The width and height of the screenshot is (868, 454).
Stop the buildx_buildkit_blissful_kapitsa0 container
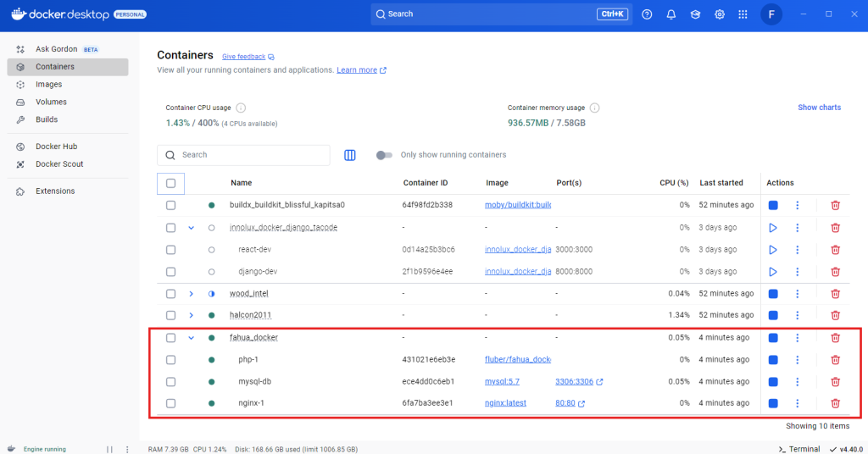[x=773, y=205]
